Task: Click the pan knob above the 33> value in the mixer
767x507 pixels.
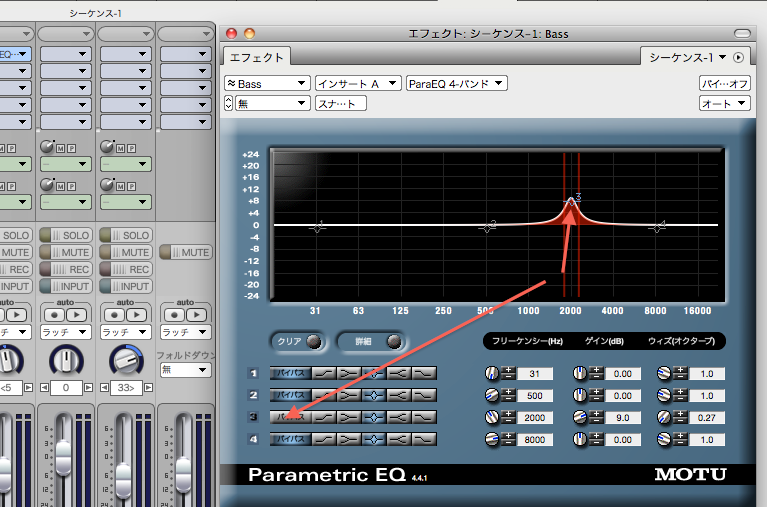Action: [126, 360]
